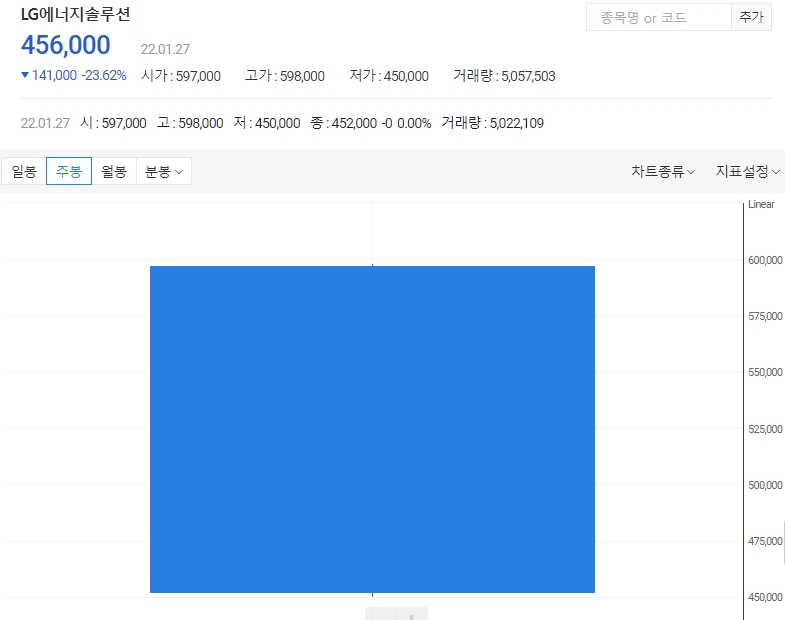Select the 주봉 weekly chart tab

pyautogui.click(x=69, y=171)
